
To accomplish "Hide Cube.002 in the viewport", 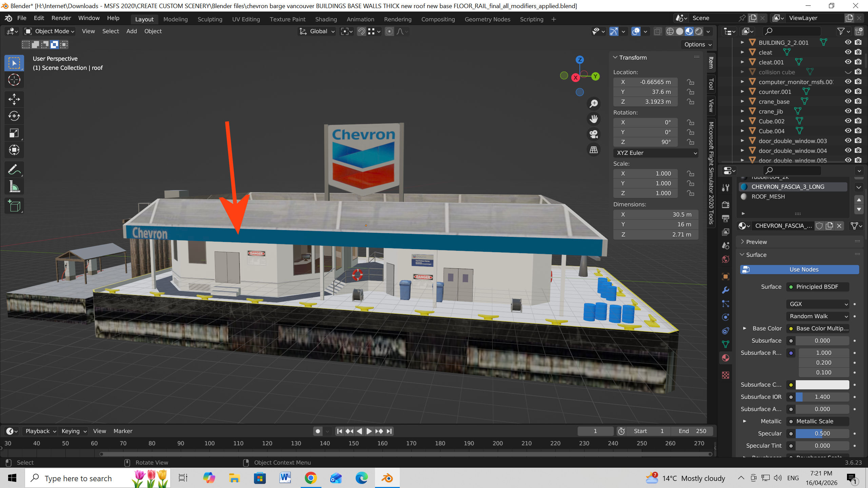I will point(848,121).
